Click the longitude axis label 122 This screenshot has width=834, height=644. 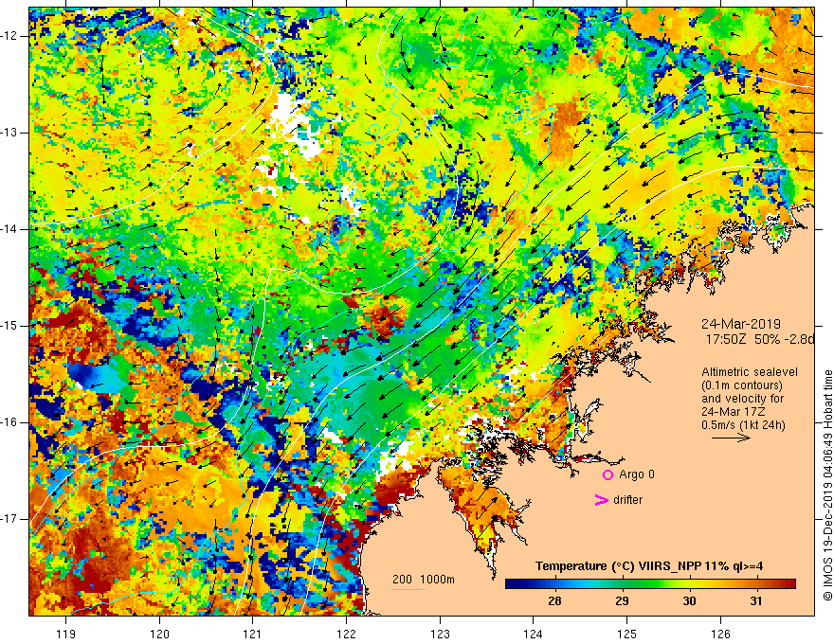point(346,634)
